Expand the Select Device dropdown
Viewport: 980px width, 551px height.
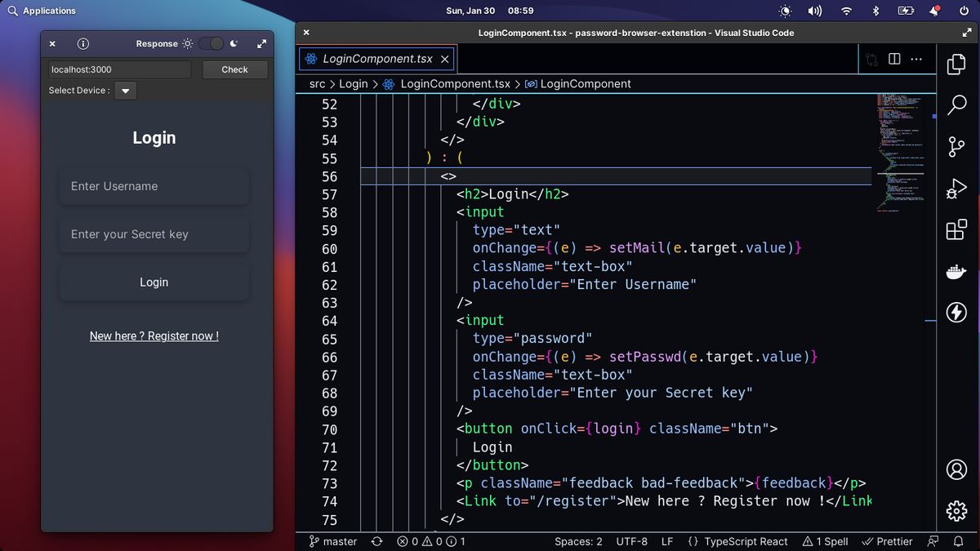(x=125, y=91)
